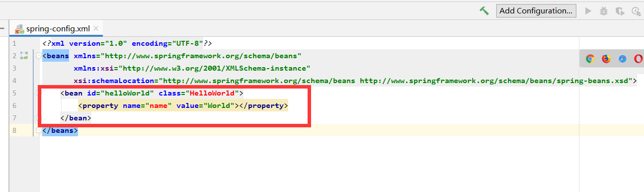The width and height of the screenshot is (644, 192).
Task: Click the opening <beans tag name
Action: point(56,56)
